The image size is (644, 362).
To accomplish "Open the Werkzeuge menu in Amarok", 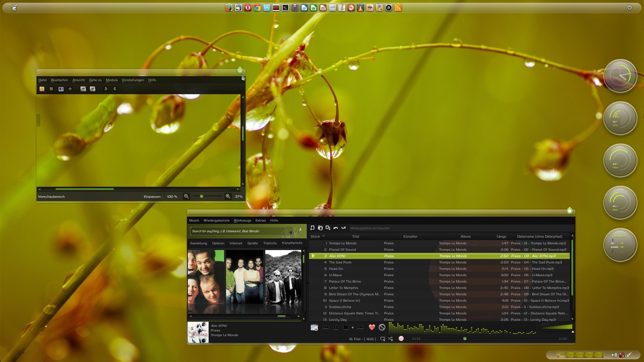I will click(243, 221).
